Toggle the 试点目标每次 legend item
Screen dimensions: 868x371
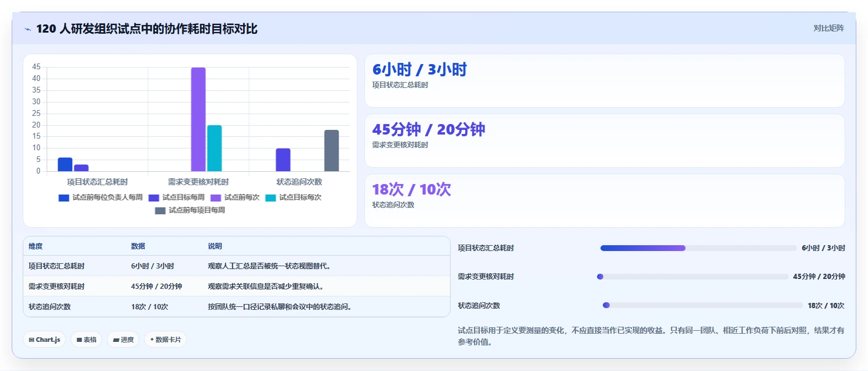tap(293, 197)
